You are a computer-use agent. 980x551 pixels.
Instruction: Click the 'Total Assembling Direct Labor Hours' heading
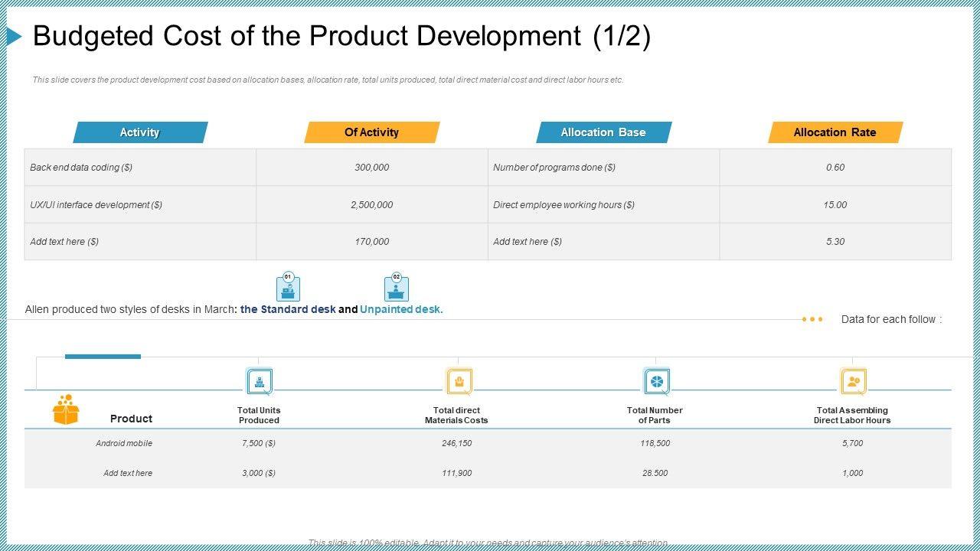(852, 416)
